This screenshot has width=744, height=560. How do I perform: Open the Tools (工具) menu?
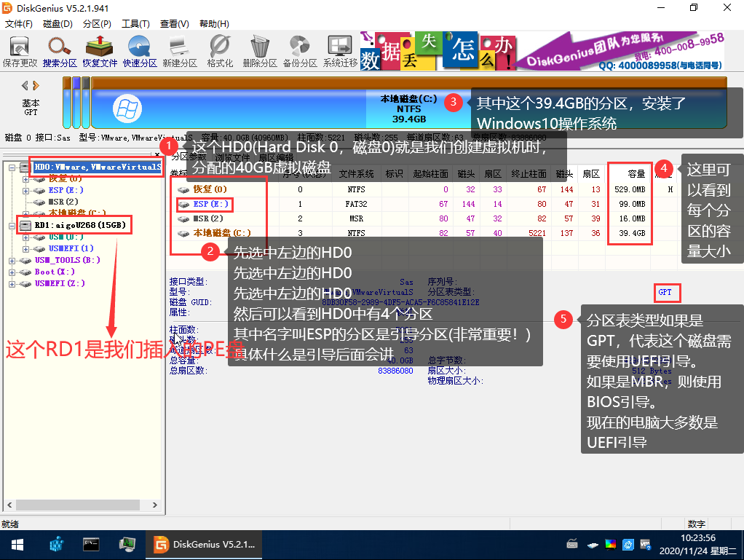click(x=135, y=24)
